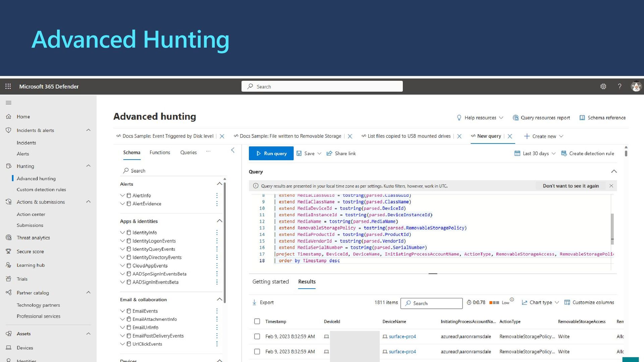Dismiss the UTC info banner
The image size is (644, 362).
click(611, 186)
